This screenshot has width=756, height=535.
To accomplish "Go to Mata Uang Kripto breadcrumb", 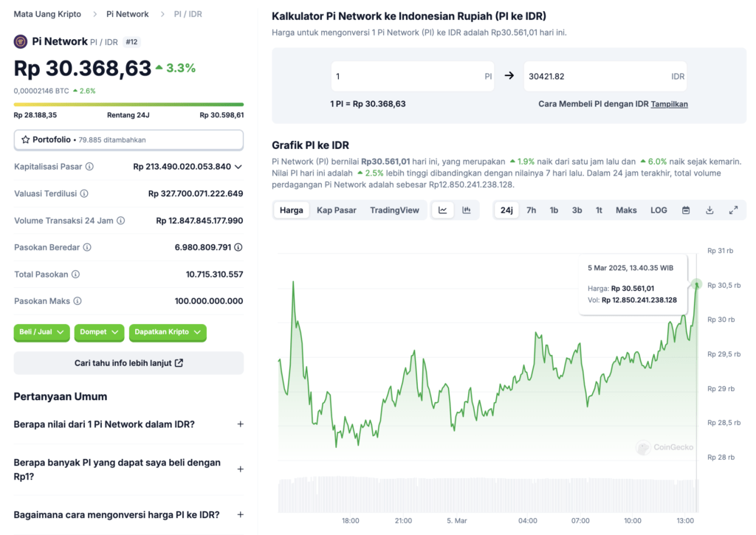I will (47, 14).
